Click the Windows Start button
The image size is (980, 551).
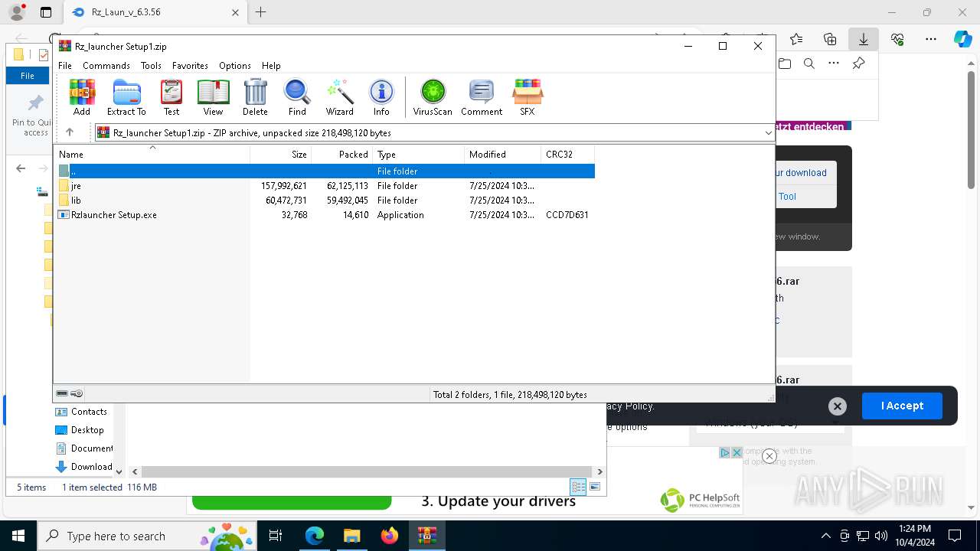coord(18,536)
